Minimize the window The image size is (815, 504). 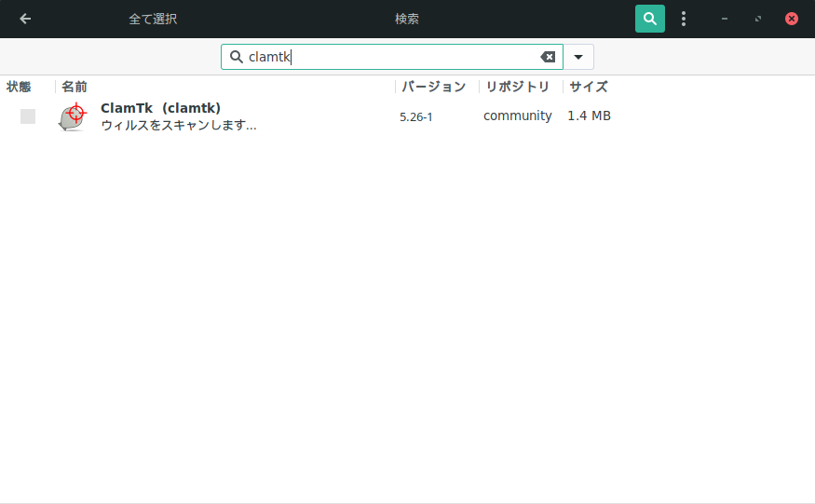coord(725,19)
